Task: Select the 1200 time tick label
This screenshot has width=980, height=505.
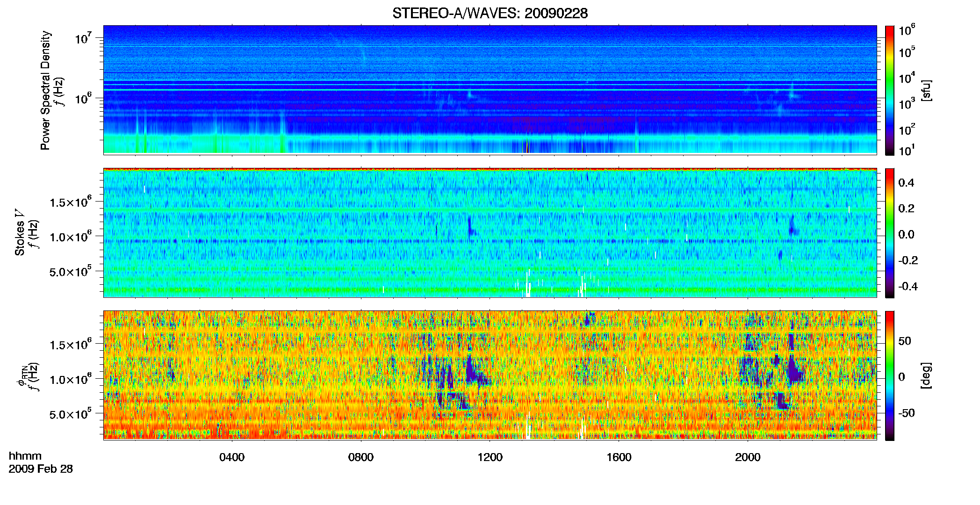Action: tap(490, 457)
